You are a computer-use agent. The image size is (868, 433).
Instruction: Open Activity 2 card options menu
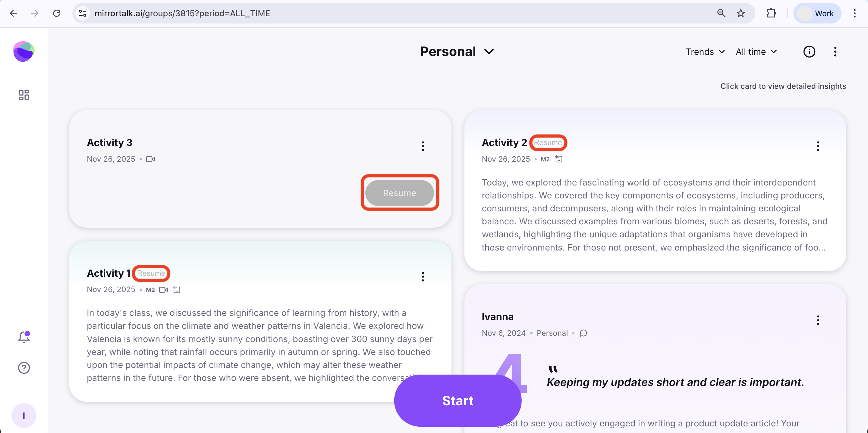point(818,146)
